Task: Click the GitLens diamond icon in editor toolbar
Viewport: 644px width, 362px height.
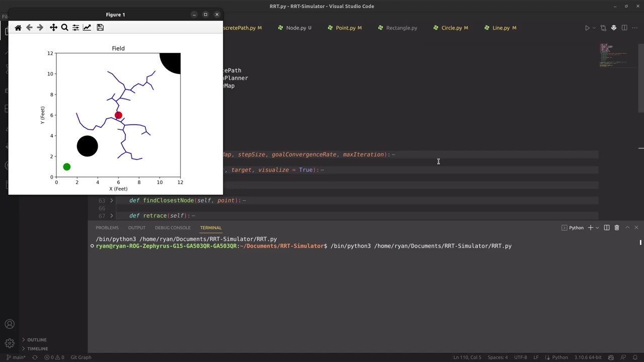Action: [614, 28]
